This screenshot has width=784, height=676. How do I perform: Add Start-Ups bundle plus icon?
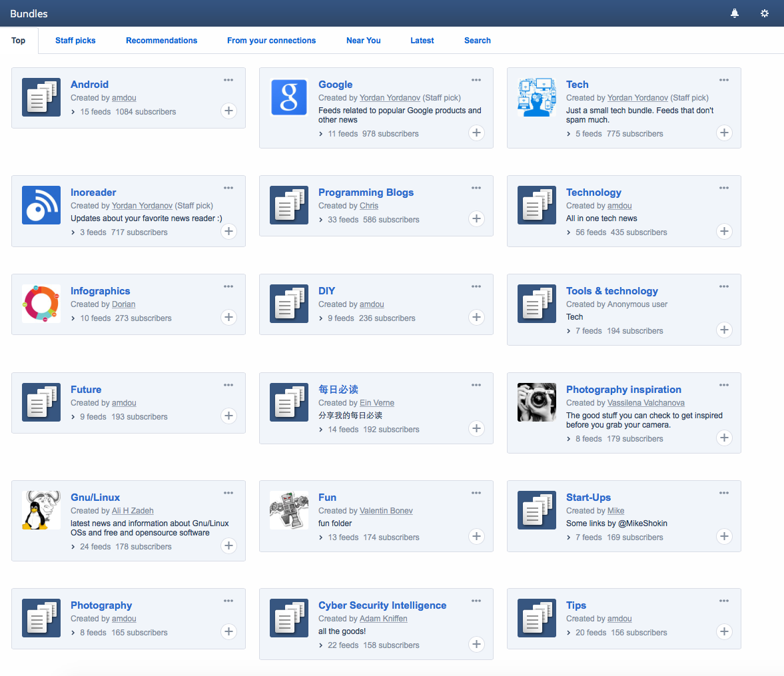pyautogui.click(x=724, y=536)
